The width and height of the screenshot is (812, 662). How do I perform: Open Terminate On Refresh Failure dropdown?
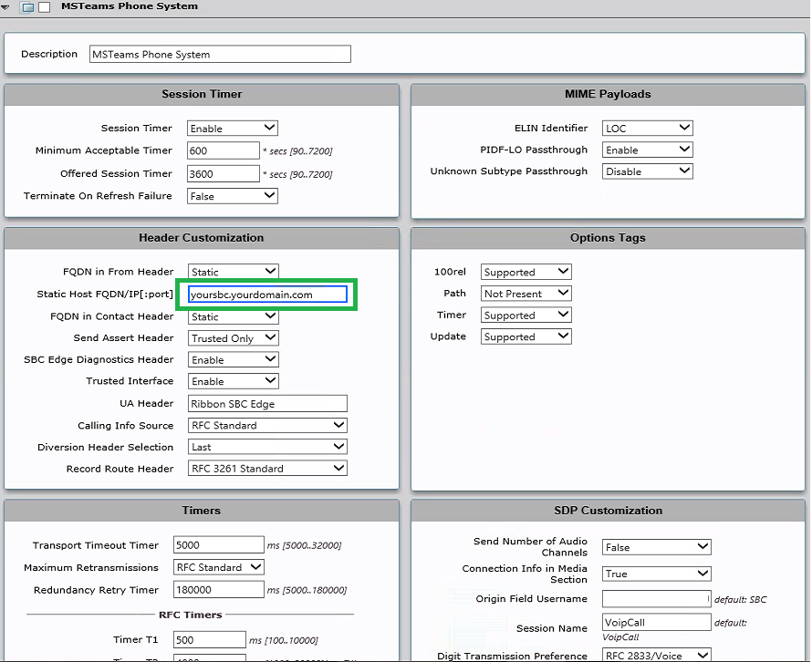(232, 196)
